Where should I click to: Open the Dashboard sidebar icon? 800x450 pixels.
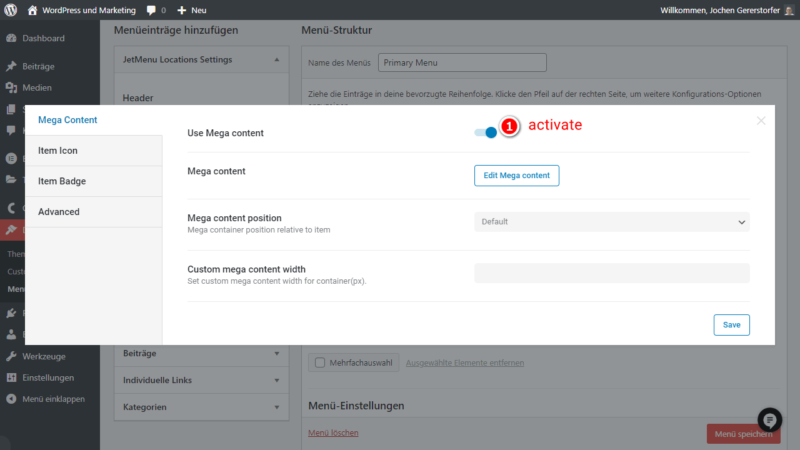[x=11, y=38]
